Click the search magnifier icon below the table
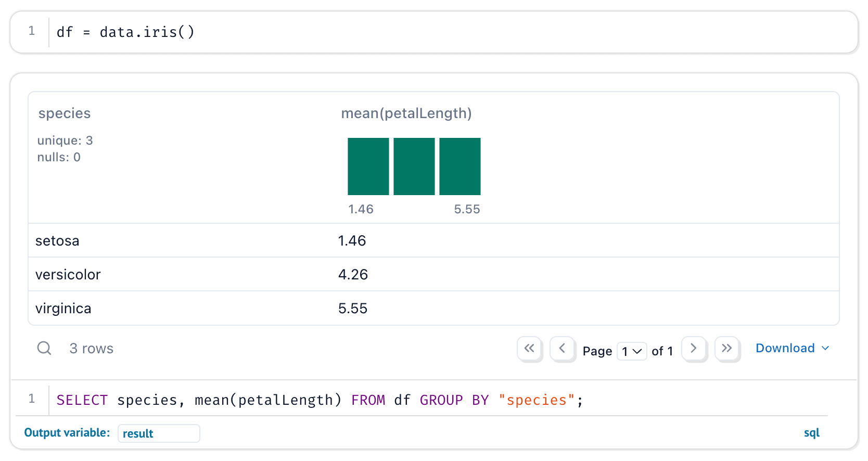The height and width of the screenshot is (461, 868). pyautogui.click(x=44, y=348)
